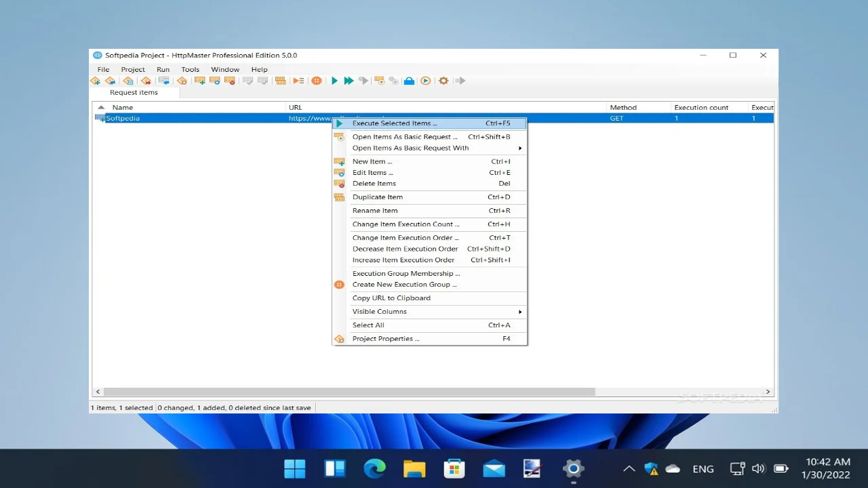
Task: Expand the Visible Columns submenu
Action: [x=430, y=311]
